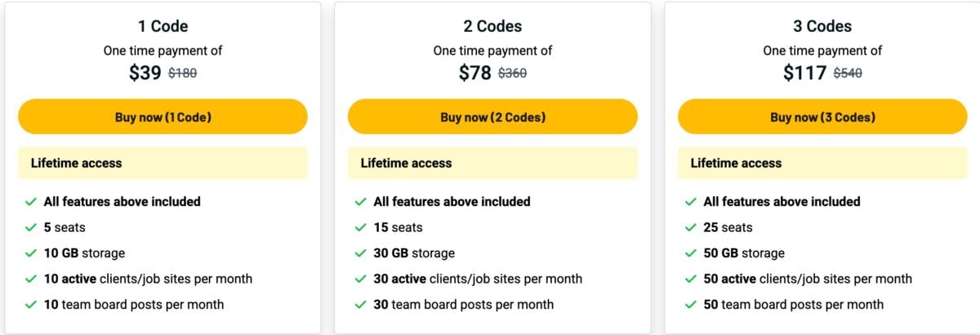Click checkmark beside 25 seats
The height and width of the screenshot is (335, 980).
691,227
